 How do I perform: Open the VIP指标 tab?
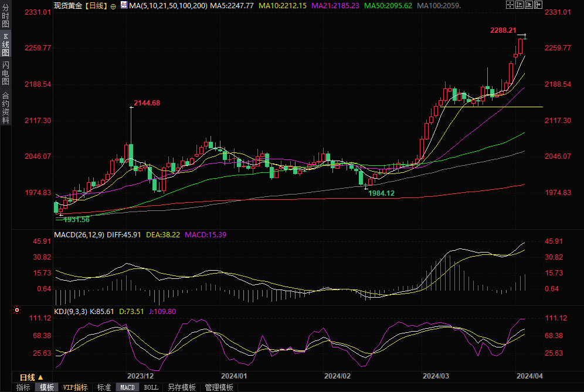click(76, 387)
